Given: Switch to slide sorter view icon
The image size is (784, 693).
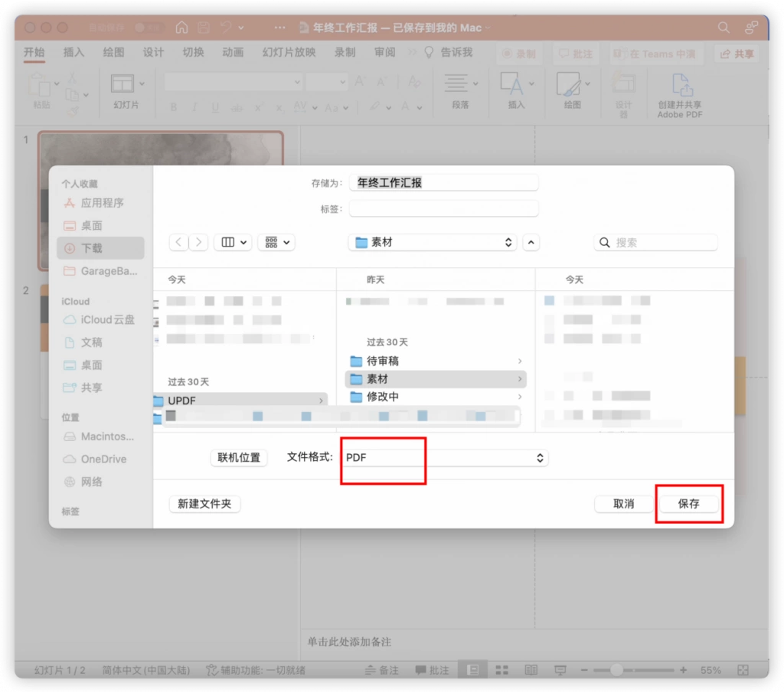Looking at the screenshot, I should (x=502, y=670).
